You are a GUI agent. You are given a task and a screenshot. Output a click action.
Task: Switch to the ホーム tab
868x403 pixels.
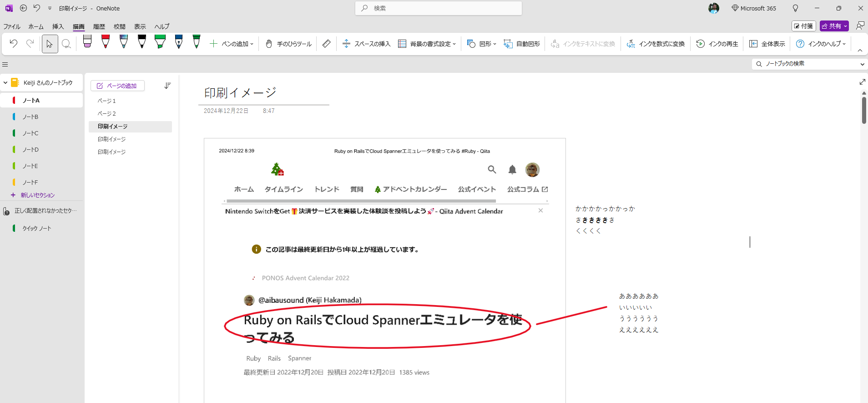click(x=36, y=26)
